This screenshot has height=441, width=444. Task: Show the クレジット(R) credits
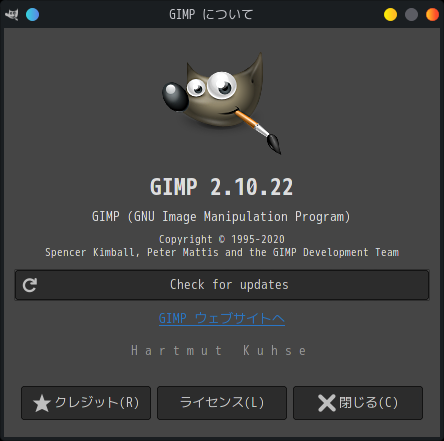click(x=86, y=403)
